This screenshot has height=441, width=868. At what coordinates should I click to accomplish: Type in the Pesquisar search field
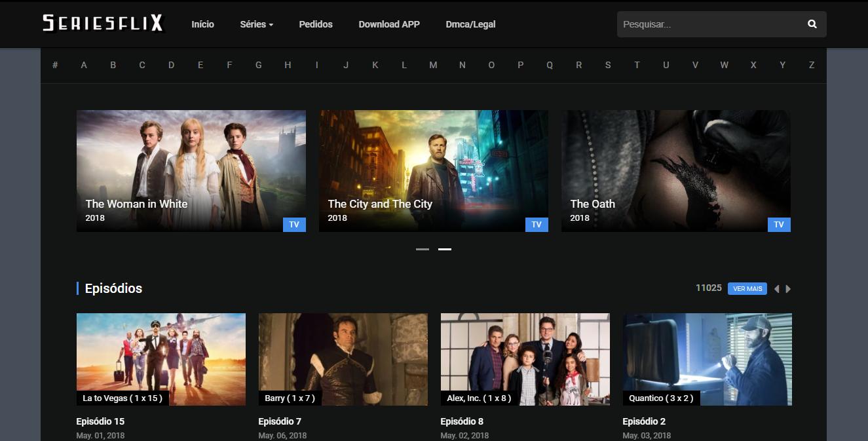pos(708,24)
